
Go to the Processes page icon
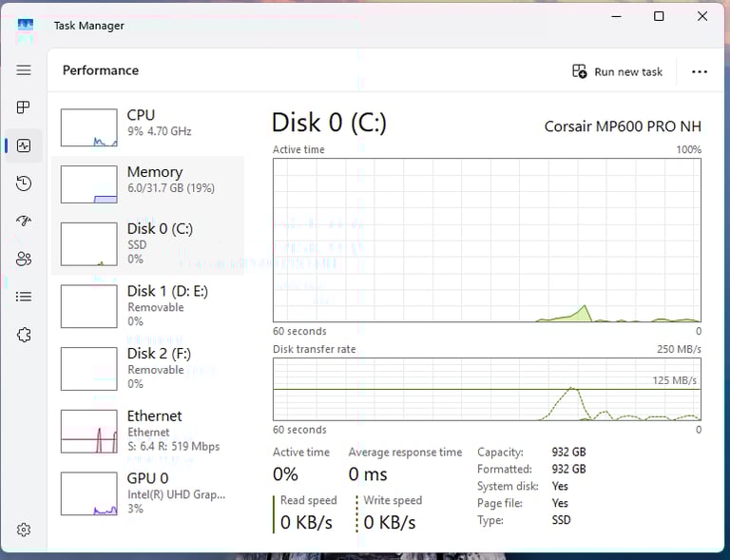[x=23, y=107]
